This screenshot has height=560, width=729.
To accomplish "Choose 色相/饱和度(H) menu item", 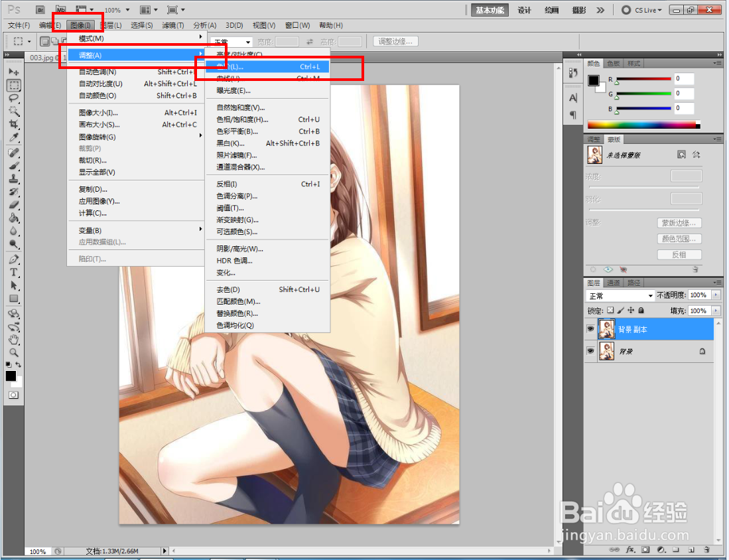I will pyautogui.click(x=267, y=119).
